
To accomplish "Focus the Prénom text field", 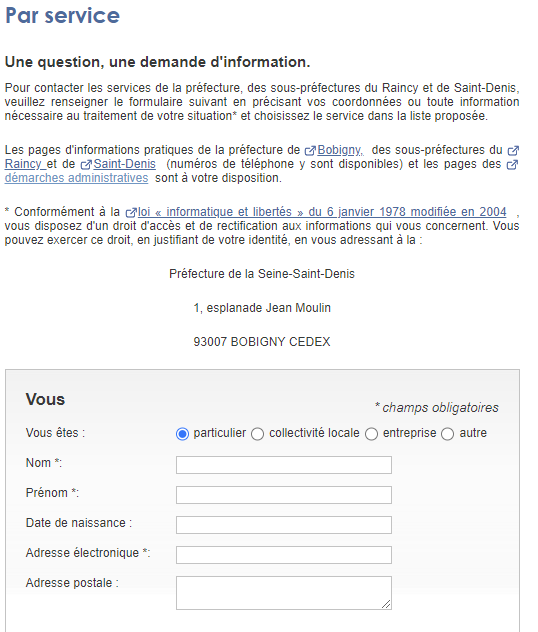I will pos(284,495).
